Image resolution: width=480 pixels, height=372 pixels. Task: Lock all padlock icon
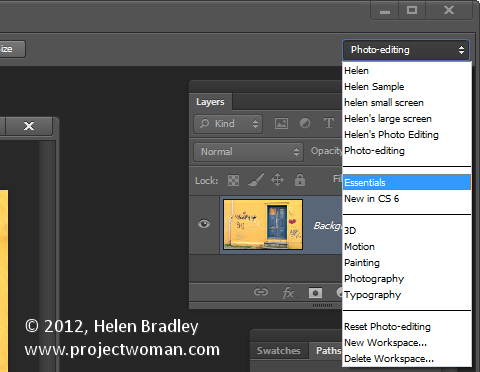pyautogui.click(x=300, y=180)
